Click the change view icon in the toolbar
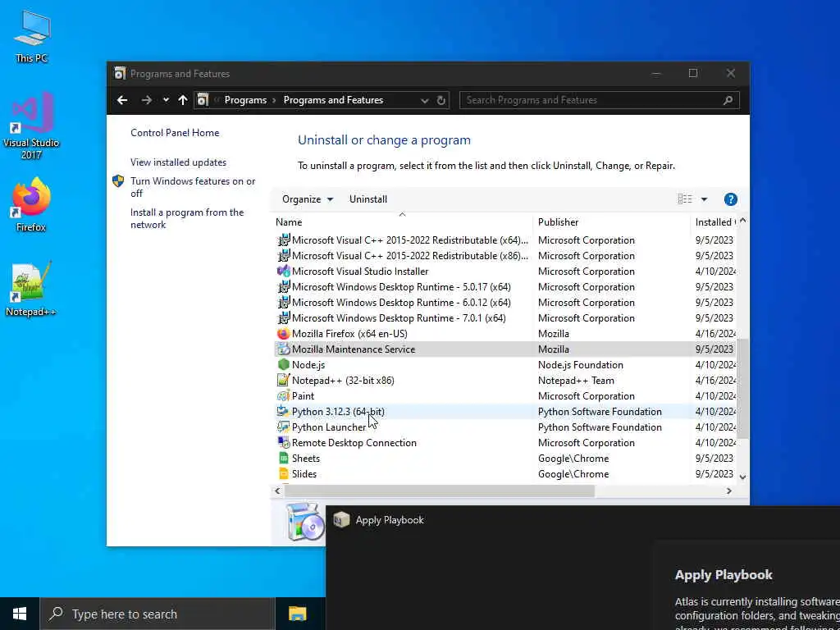The image size is (840, 630). tap(685, 199)
